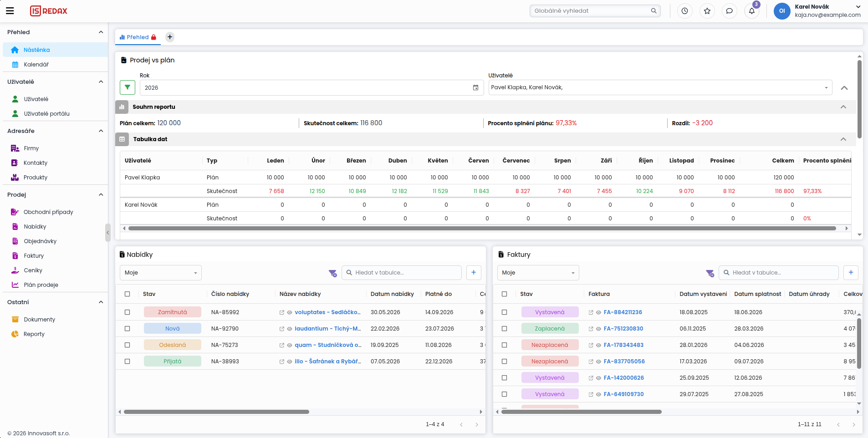Toggle the hamburger menu icon
The width and height of the screenshot is (868, 438).
point(10,11)
